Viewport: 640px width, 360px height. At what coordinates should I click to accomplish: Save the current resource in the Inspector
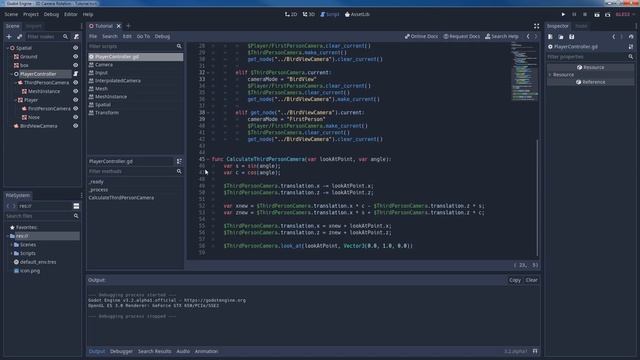tap(571, 37)
